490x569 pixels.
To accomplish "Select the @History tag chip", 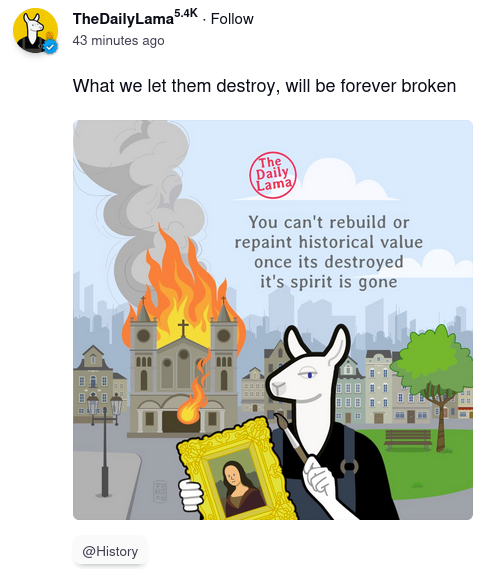I will point(110,551).
